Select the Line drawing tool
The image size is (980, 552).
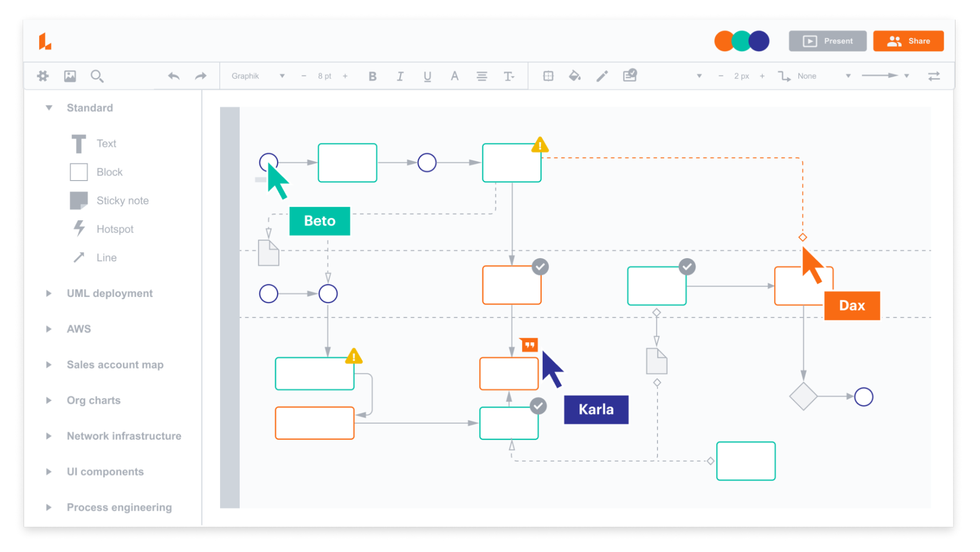pos(104,257)
